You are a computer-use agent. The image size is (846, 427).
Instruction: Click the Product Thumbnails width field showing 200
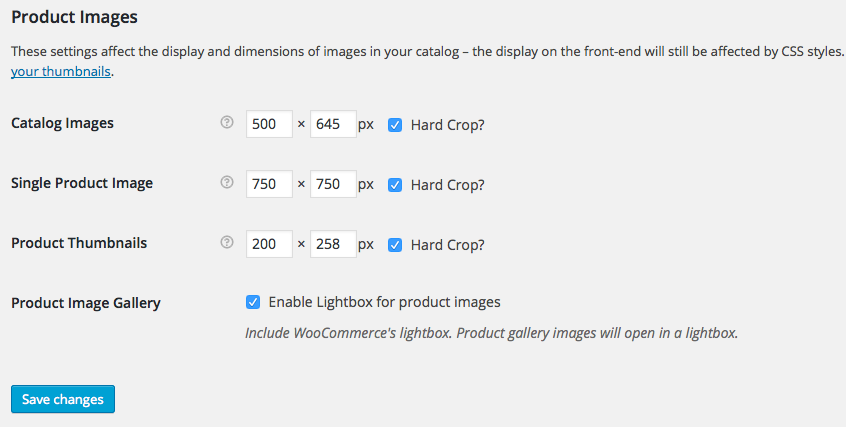click(x=268, y=244)
